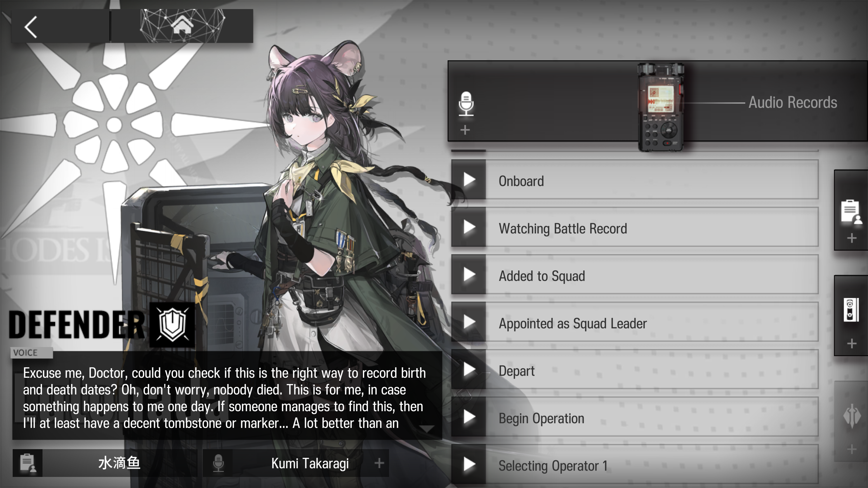Expand voice language options beside Kumi Takaragi
The width and height of the screenshot is (868, 488).
coord(379,463)
